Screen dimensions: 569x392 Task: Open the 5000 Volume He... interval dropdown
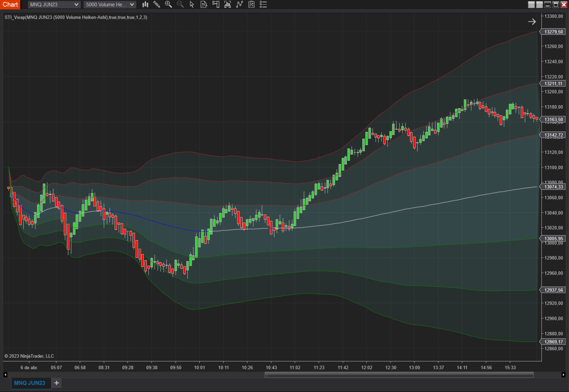110,5
